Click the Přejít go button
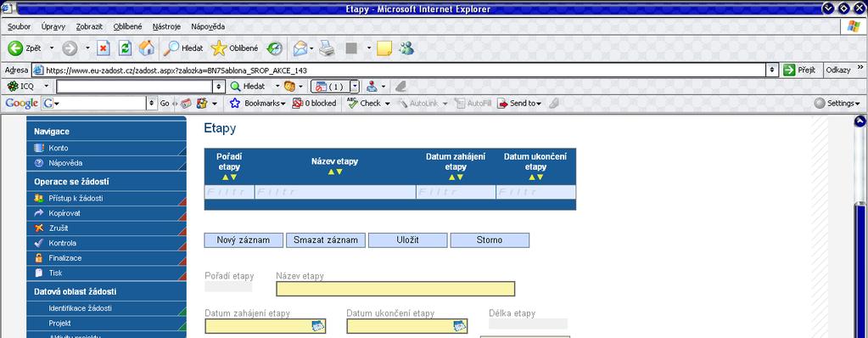The width and height of the screenshot is (868, 338). [798, 70]
